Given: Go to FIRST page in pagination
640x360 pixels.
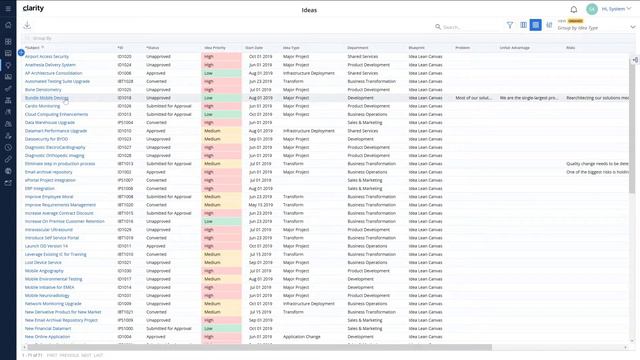Looking at the screenshot, I should coord(52,356).
